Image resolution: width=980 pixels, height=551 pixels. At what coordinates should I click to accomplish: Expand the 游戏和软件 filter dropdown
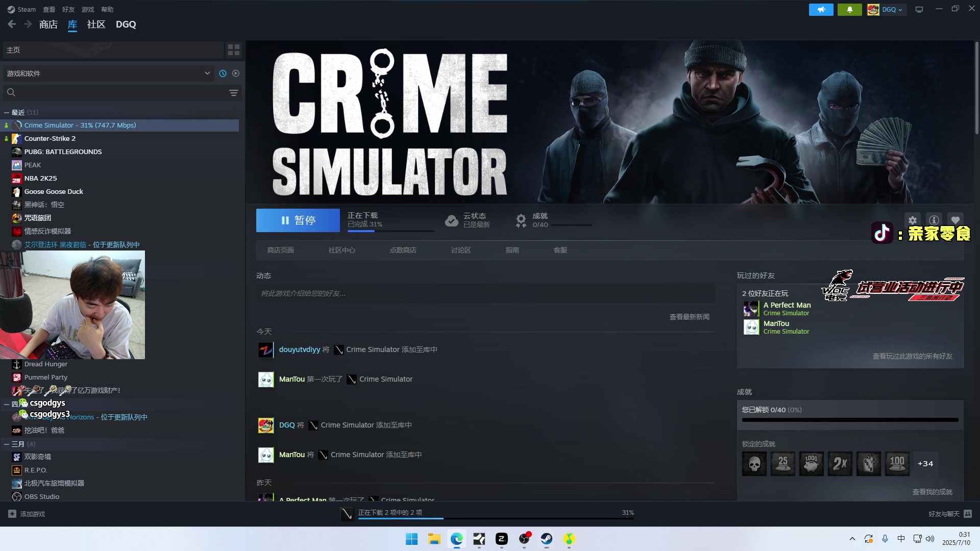pos(108,73)
